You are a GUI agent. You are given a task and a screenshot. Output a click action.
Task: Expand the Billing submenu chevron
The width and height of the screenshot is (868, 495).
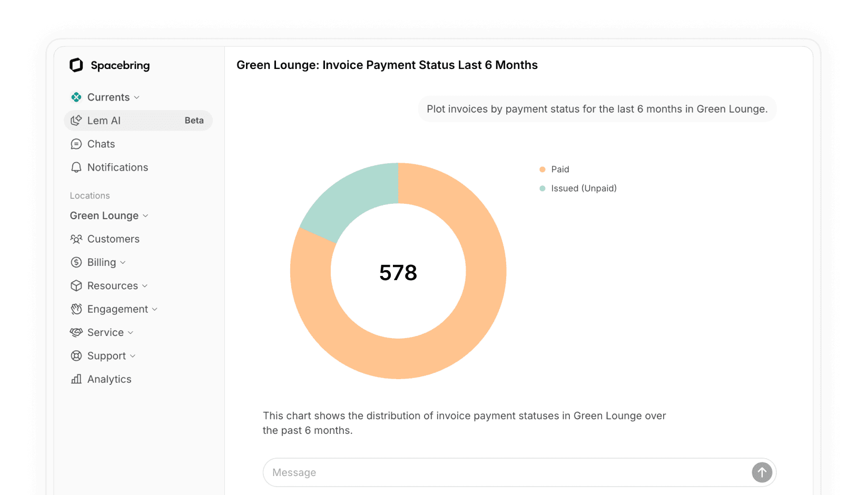point(123,263)
